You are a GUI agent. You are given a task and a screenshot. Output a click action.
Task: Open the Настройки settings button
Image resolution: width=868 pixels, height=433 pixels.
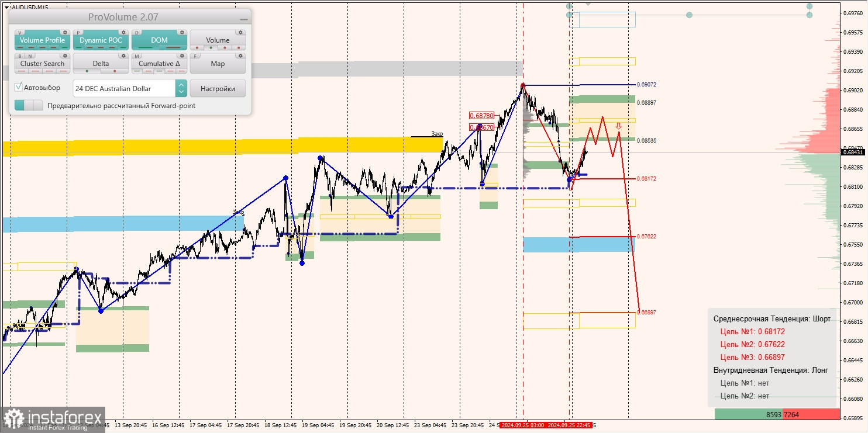click(x=218, y=88)
